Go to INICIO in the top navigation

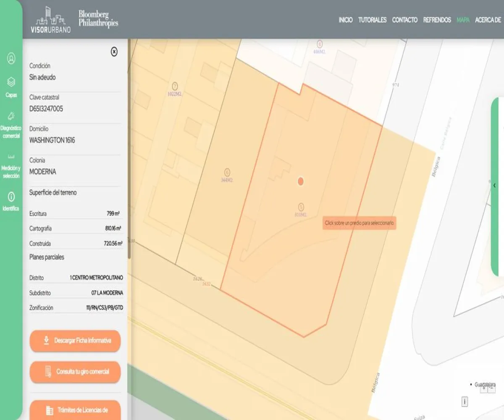(346, 20)
